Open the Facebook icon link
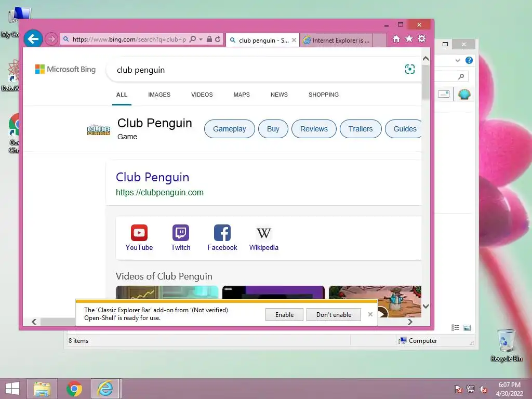The image size is (532, 399). pyautogui.click(x=222, y=238)
